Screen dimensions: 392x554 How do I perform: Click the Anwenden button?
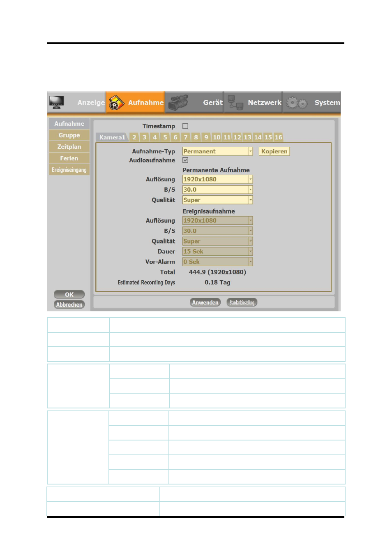[x=205, y=302]
